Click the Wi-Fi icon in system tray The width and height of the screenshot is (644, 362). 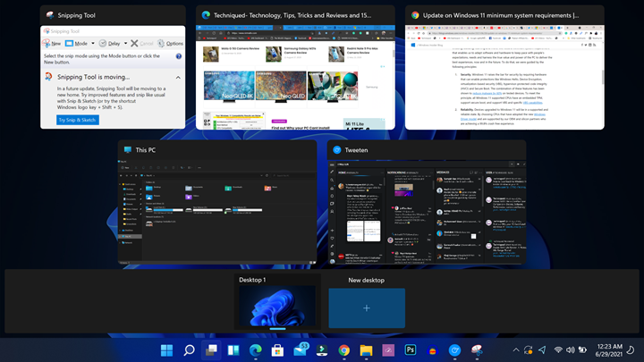click(558, 349)
